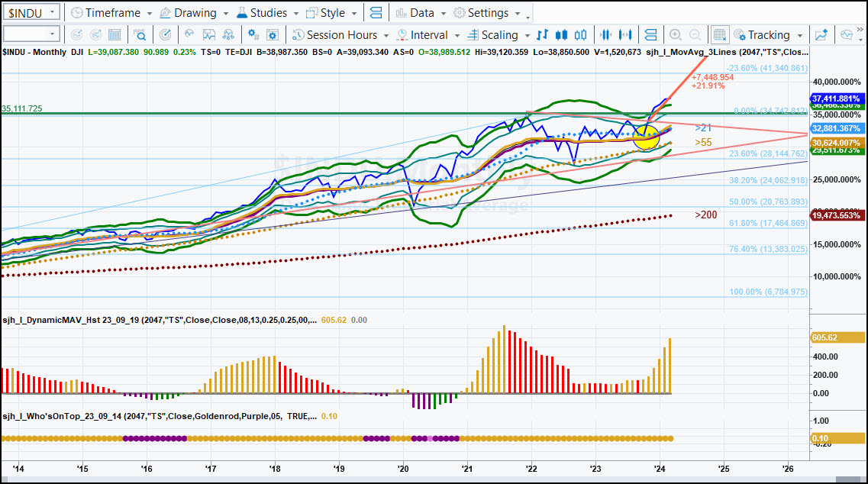Click the >200 moving average label
The width and height of the screenshot is (868, 484).
[x=706, y=215]
